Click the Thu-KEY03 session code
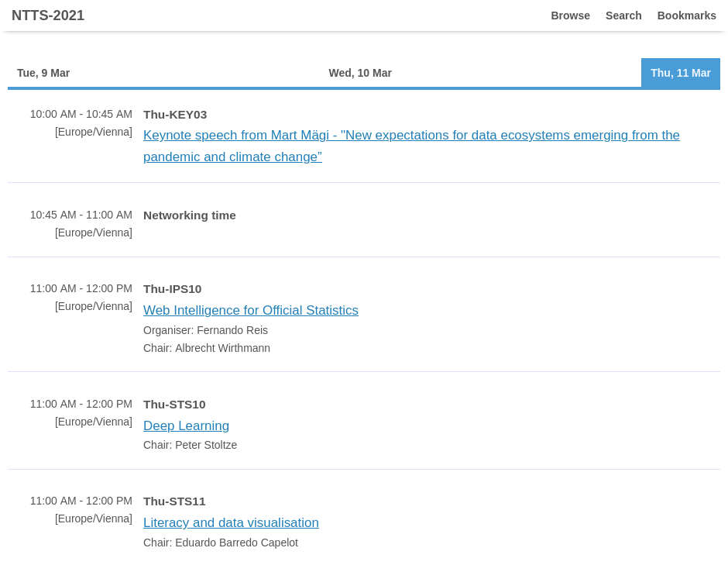Viewport: 728px width, 565px height. (175, 115)
